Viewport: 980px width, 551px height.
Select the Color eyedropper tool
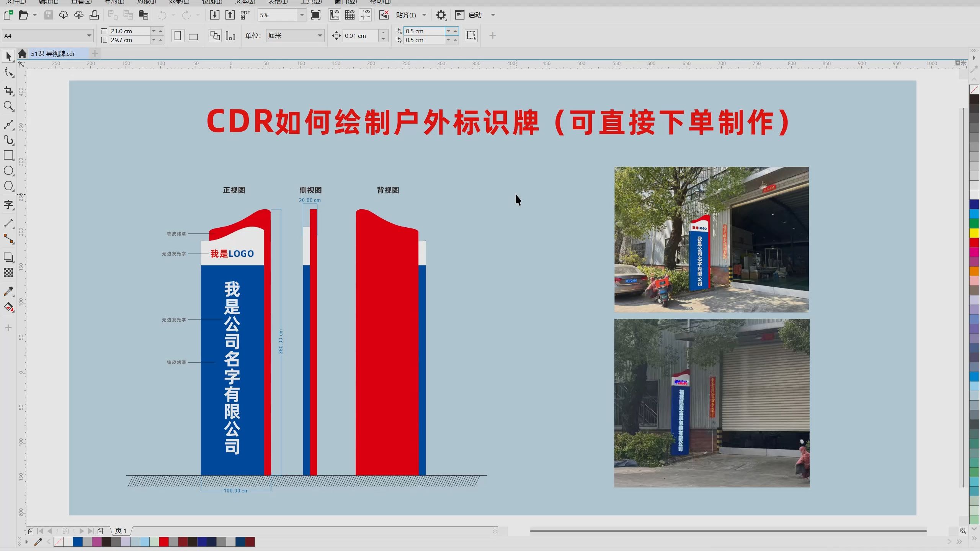tap(8, 291)
